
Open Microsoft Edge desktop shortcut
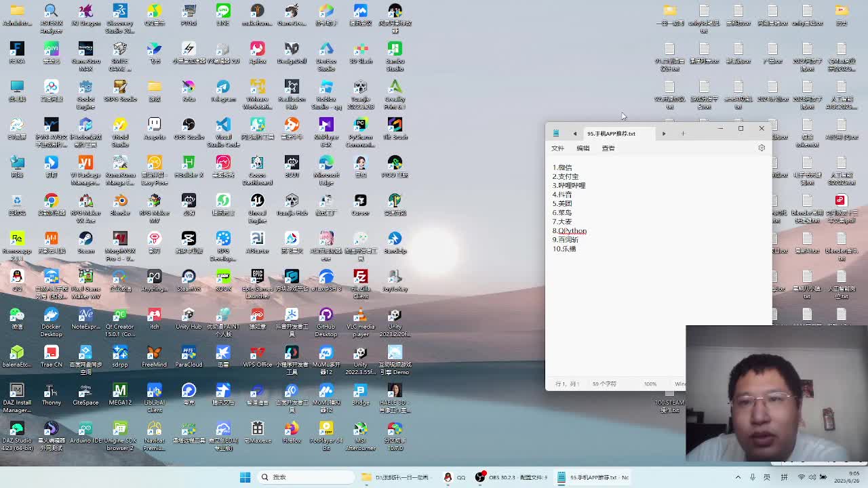(x=326, y=170)
